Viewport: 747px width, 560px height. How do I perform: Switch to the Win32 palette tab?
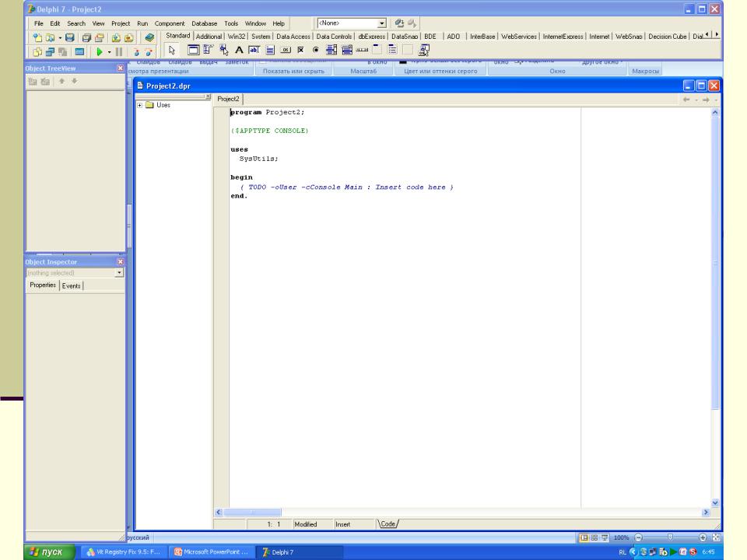point(237,37)
